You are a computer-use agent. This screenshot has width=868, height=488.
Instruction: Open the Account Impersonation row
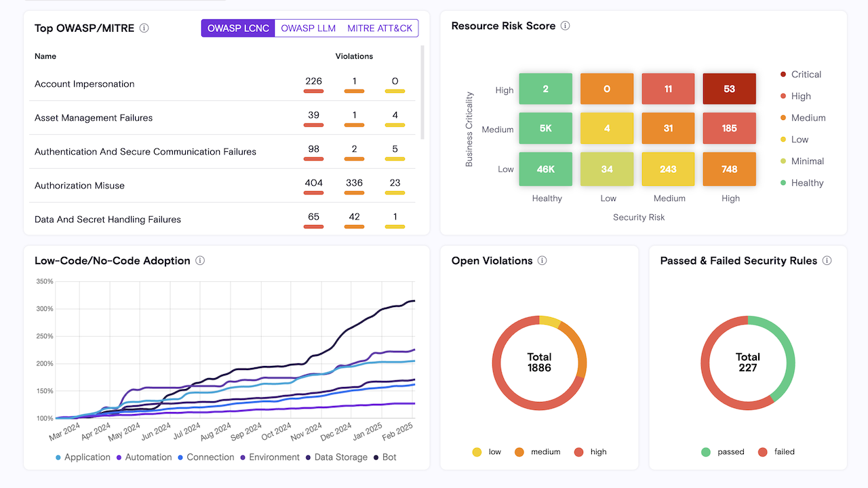[85, 84]
